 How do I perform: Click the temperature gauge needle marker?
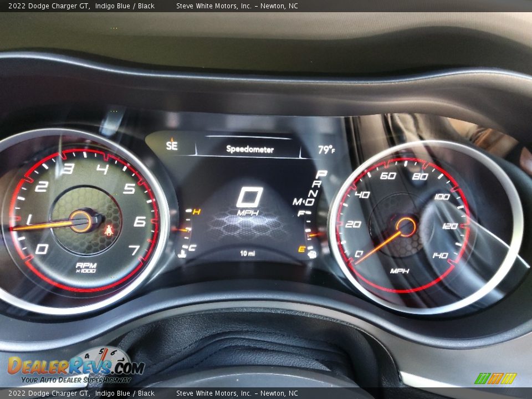pos(180,230)
